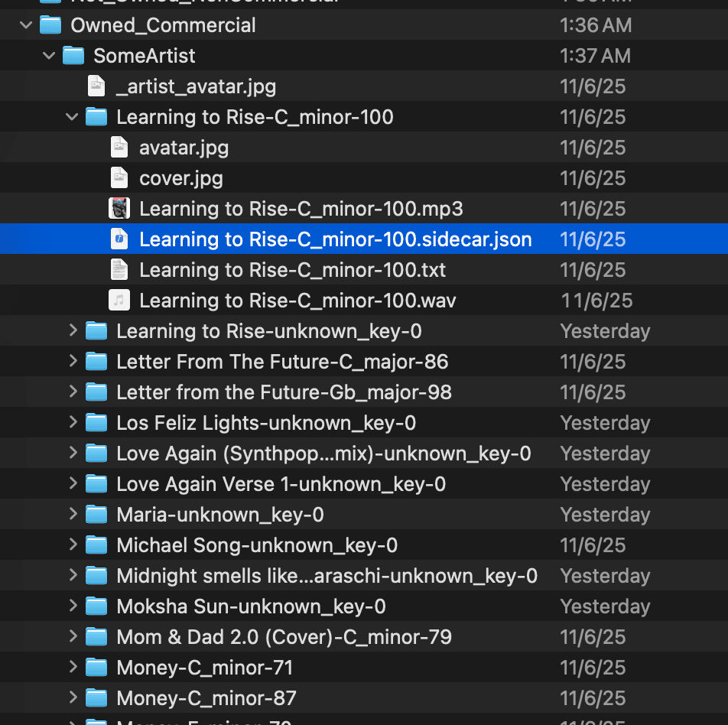Click the SomeArtist folder icon
Viewport: 728px width, 725px height.
coord(73,56)
